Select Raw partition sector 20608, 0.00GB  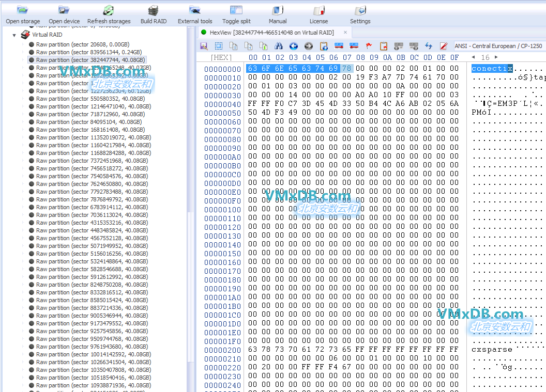tap(83, 44)
